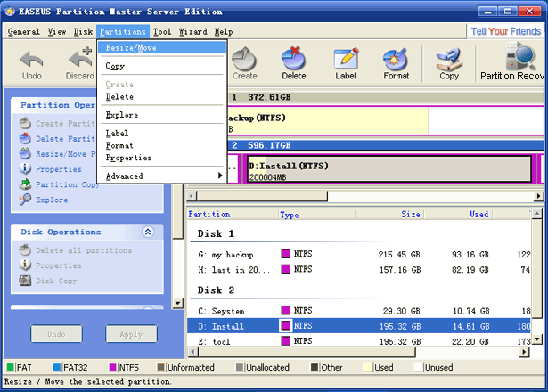The width and height of the screenshot is (548, 392).
Task: Click disk map scrollbar right arrow
Action: [538, 196]
